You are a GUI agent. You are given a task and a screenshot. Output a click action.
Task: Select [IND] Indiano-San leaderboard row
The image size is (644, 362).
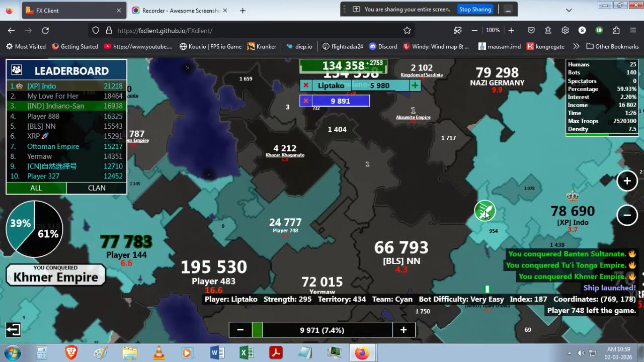click(x=66, y=106)
